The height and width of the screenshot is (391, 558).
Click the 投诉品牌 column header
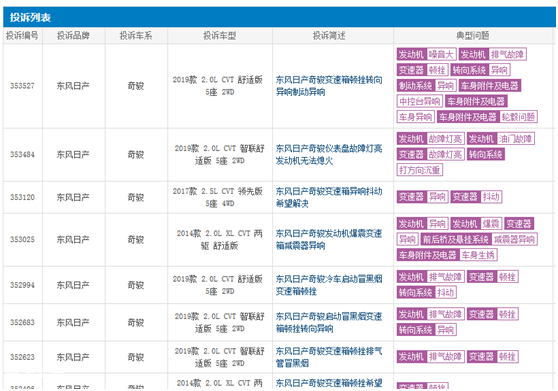(73, 36)
